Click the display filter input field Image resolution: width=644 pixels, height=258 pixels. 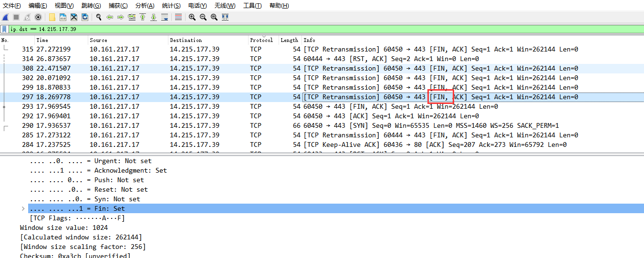326,29
